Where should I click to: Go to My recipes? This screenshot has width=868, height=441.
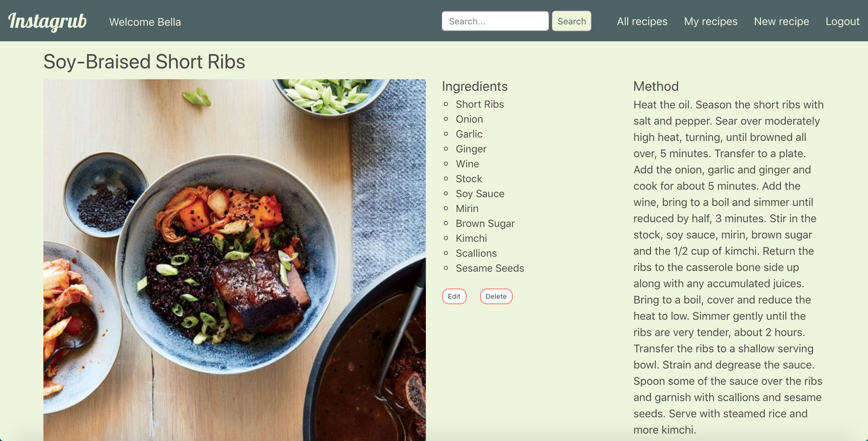click(711, 21)
